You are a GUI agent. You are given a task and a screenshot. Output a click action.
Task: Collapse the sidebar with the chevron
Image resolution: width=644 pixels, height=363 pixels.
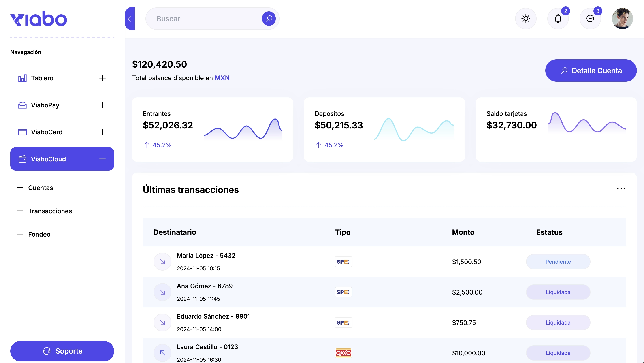tap(130, 19)
